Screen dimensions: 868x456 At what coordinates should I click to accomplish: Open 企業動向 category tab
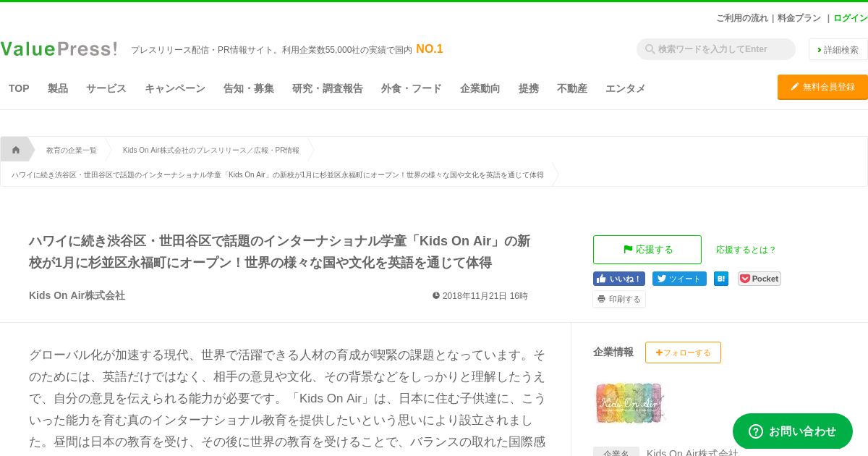[x=480, y=88]
